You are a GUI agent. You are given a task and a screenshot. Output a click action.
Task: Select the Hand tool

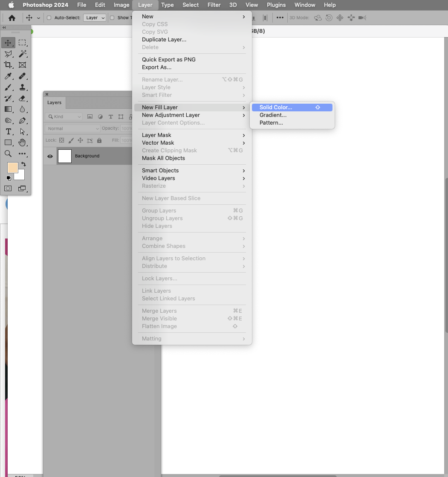tap(23, 143)
